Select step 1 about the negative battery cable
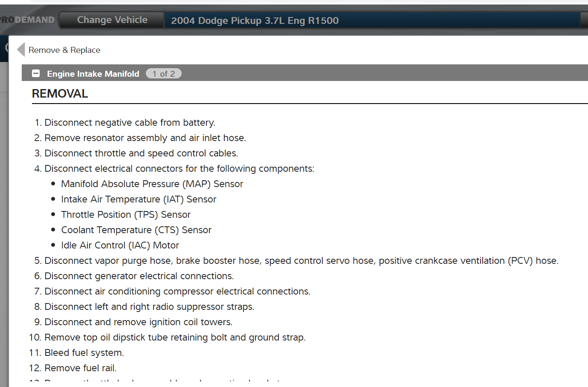 click(130, 123)
